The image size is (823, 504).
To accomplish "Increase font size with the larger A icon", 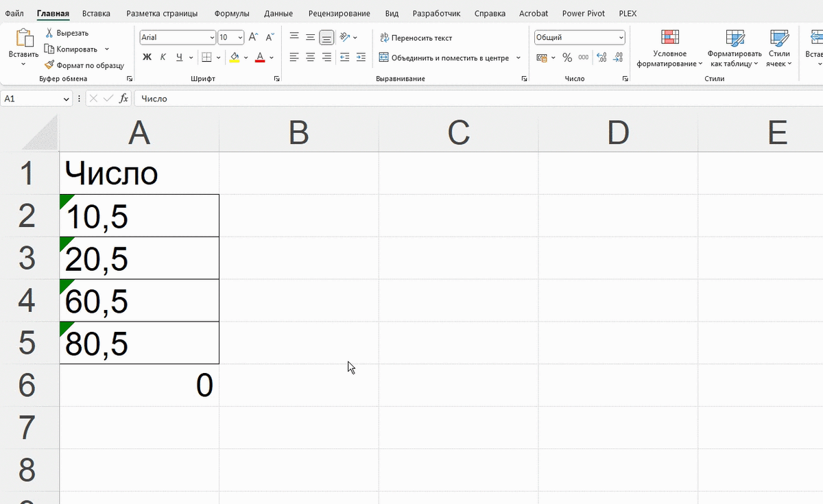I will pos(253,38).
